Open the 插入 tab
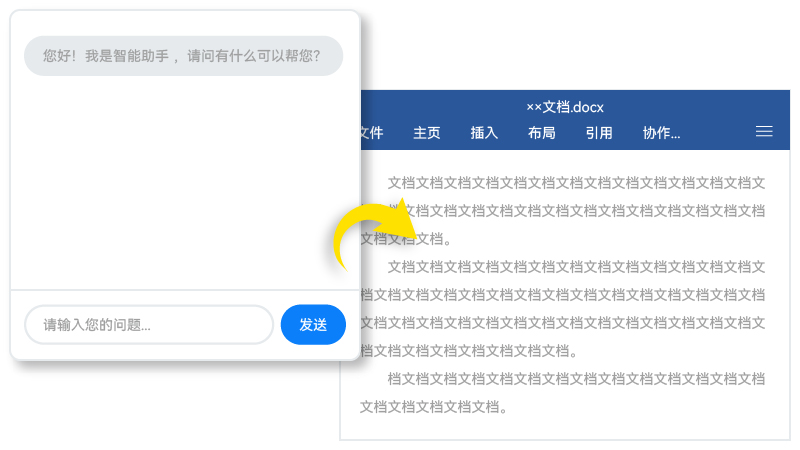 (484, 133)
